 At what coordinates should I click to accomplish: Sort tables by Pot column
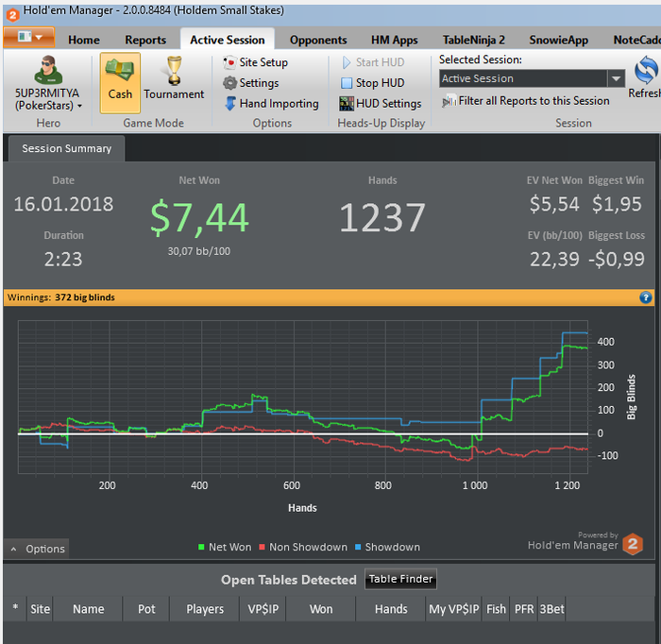pos(146,609)
